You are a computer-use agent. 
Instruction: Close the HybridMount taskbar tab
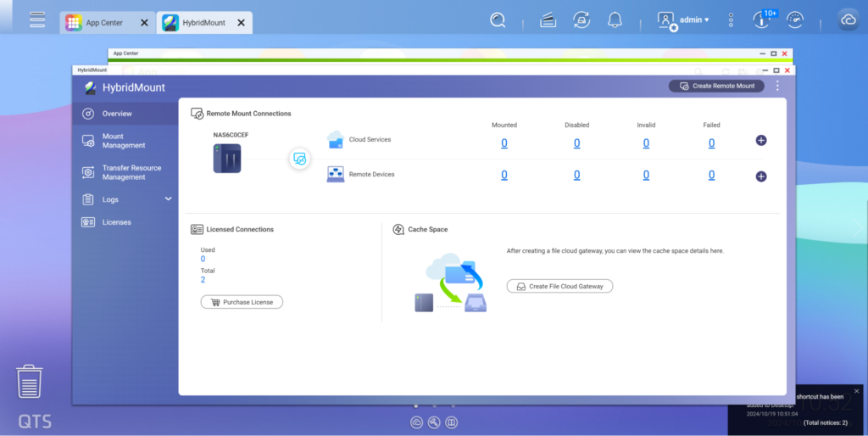click(x=241, y=23)
